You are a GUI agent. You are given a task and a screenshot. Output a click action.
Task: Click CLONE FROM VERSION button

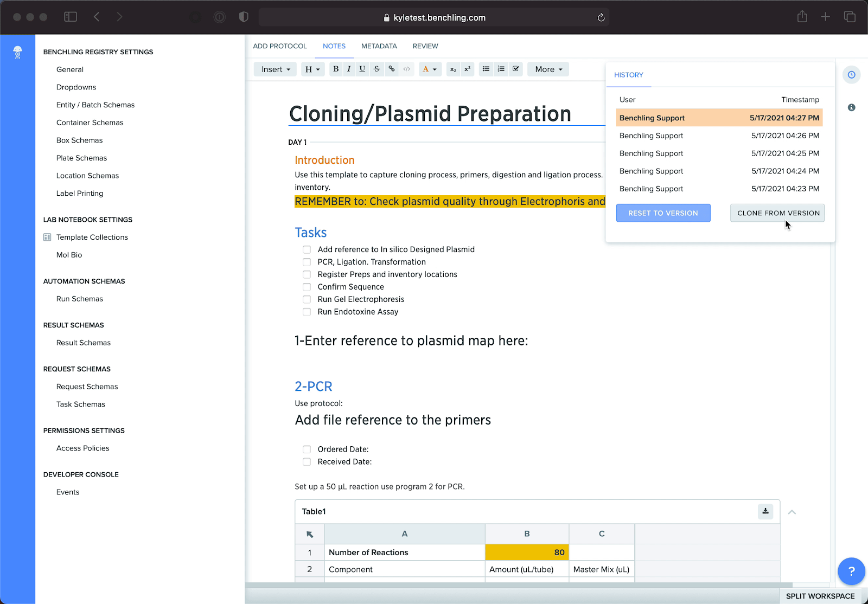(778, 213)
